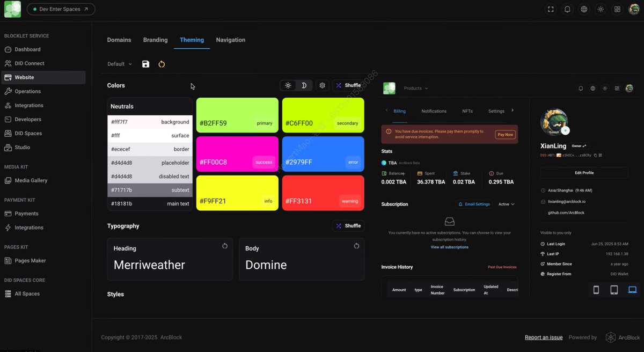Open the NFTs tab in preview
Image resolution: width=644 pixels, height=352 pixels.
pyautogui.click(x=467, y=111)
